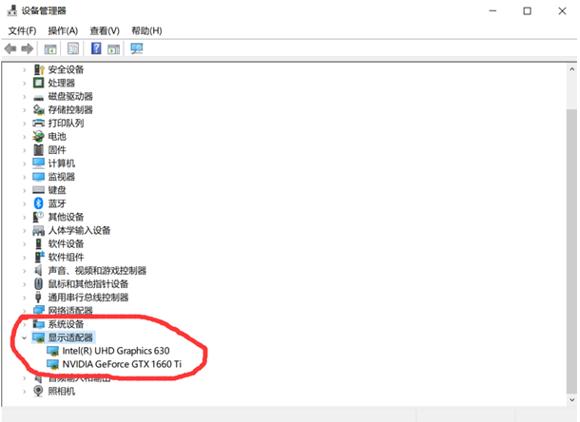Screen dimensions: 580x422
Task: Open the Properties sheet toolbar icon
Action: 73,48
